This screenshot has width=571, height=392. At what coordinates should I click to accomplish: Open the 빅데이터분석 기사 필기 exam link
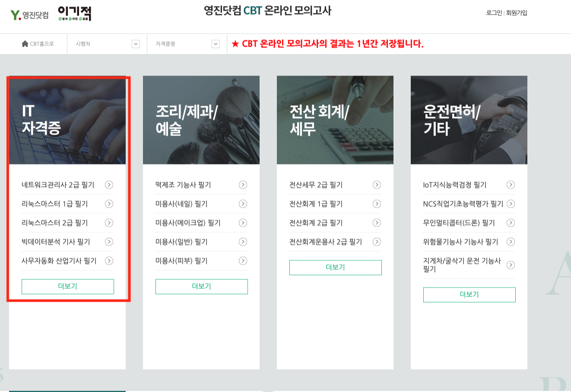(x=56, y=242)
